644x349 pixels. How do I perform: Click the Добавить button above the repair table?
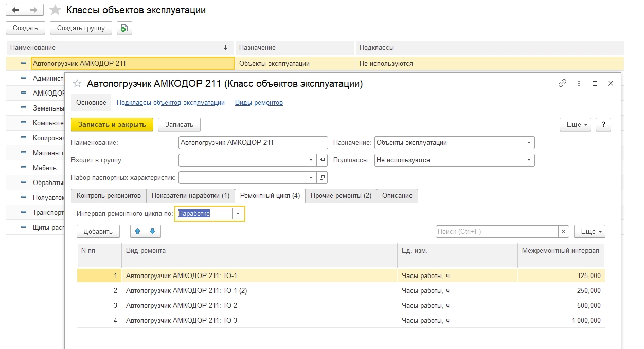pos(98,232)
